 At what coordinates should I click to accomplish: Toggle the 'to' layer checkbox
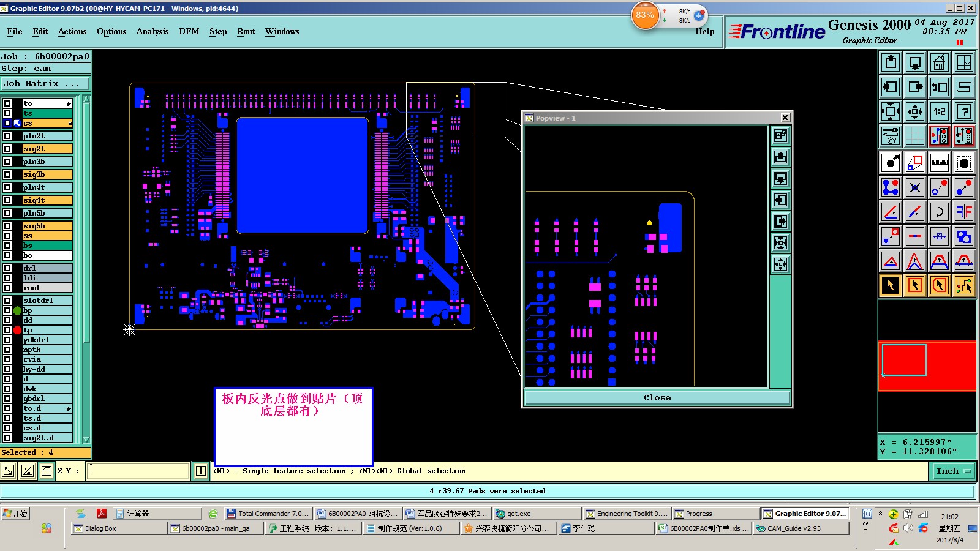point(7,103)
